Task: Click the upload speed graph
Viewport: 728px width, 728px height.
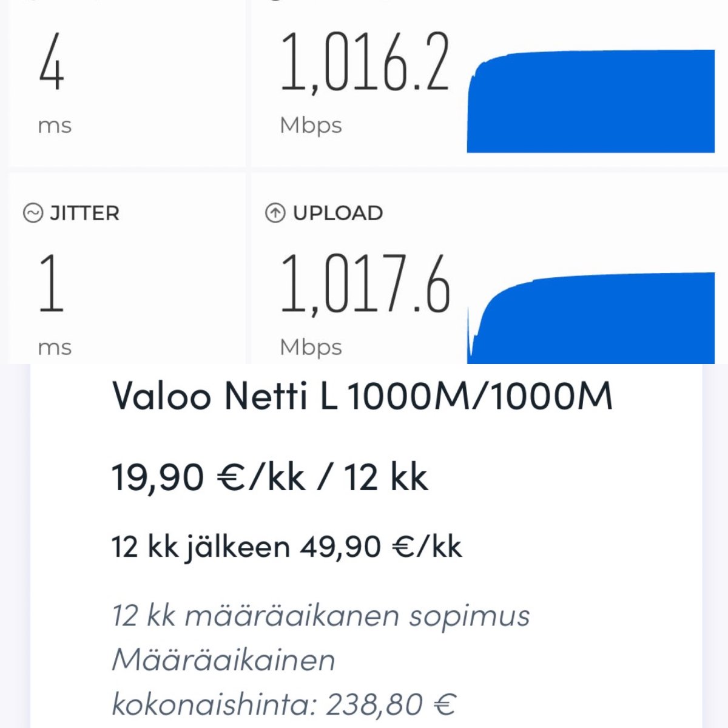Action: tap(591, 318)
